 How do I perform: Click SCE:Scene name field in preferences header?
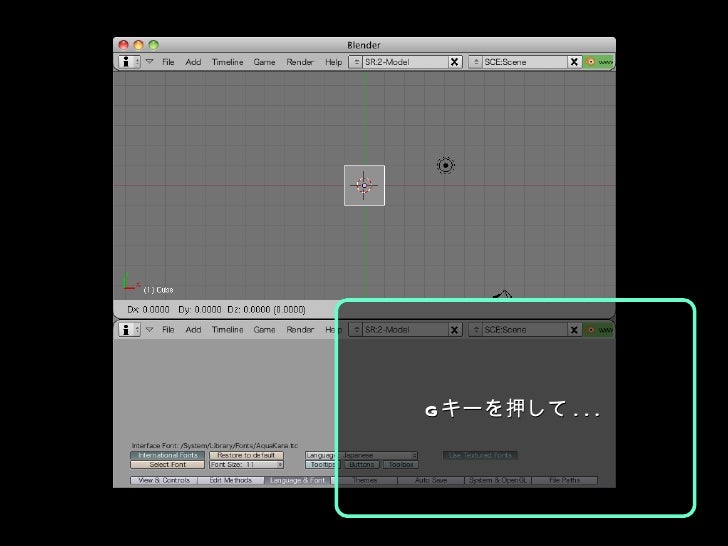click(x=525, y=330)
